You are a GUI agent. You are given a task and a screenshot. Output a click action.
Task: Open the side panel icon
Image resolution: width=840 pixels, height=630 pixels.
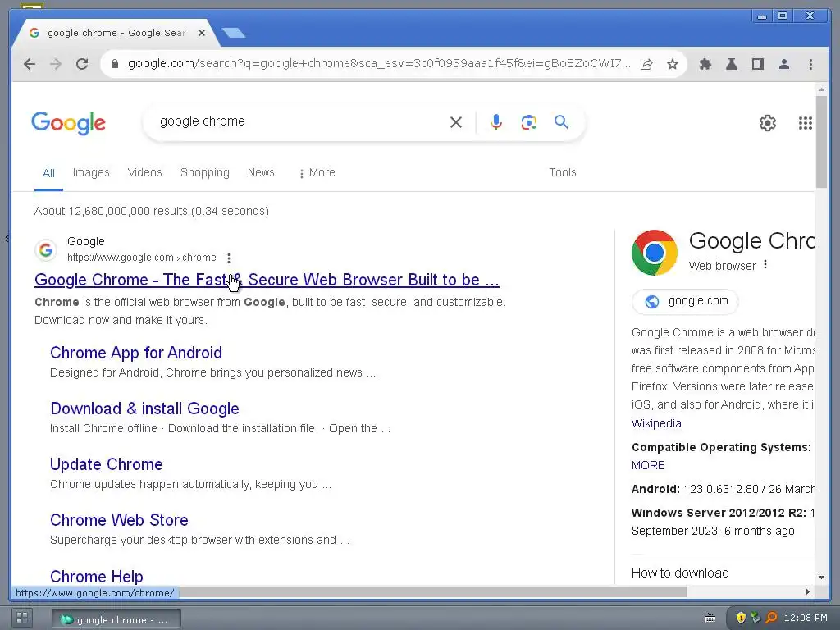(757, 64)
